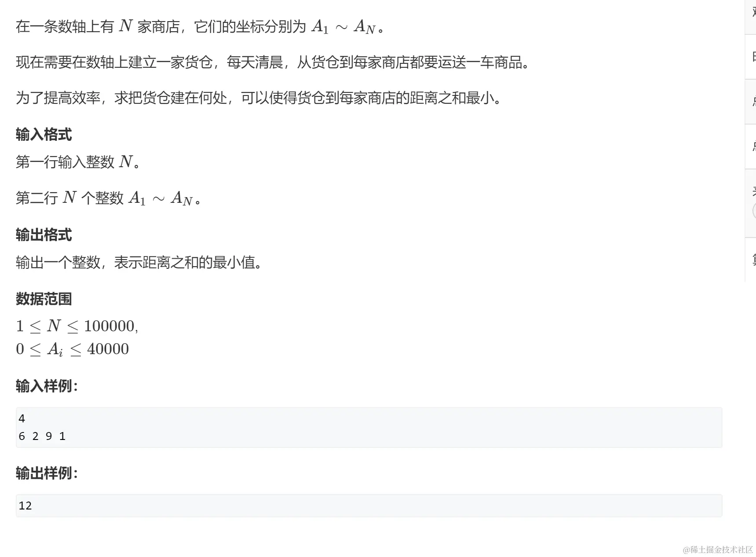Click the '6 2 9 1' sample input line
This screenshot has width=756, height=557.
tap(42, 436)
